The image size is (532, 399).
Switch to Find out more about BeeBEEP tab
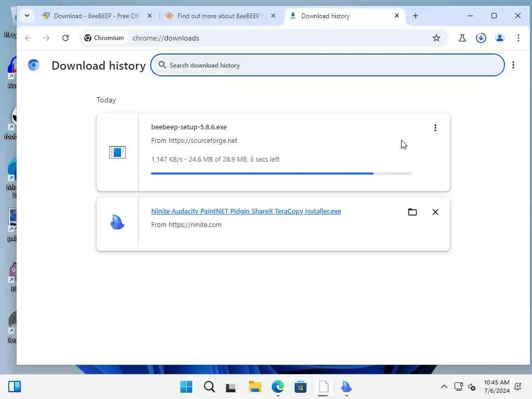pyautogui.click(x=220, y=16)
